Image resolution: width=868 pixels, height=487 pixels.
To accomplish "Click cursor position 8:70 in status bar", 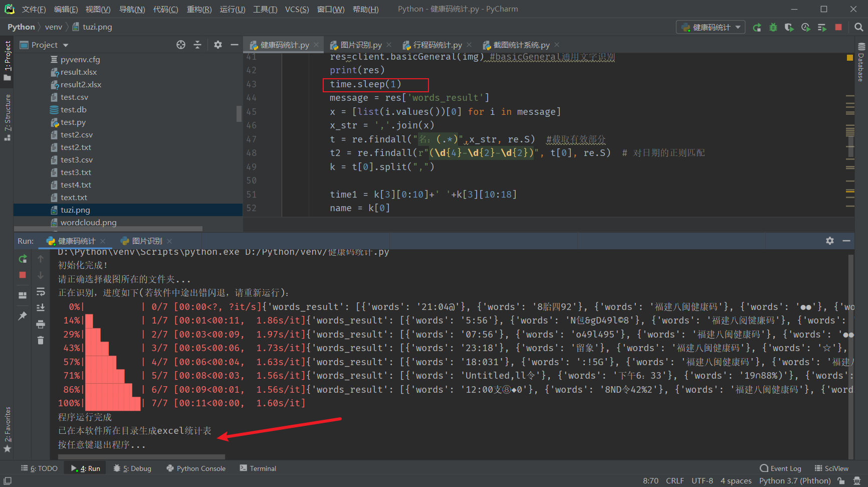I will click(x=650, y=480).
